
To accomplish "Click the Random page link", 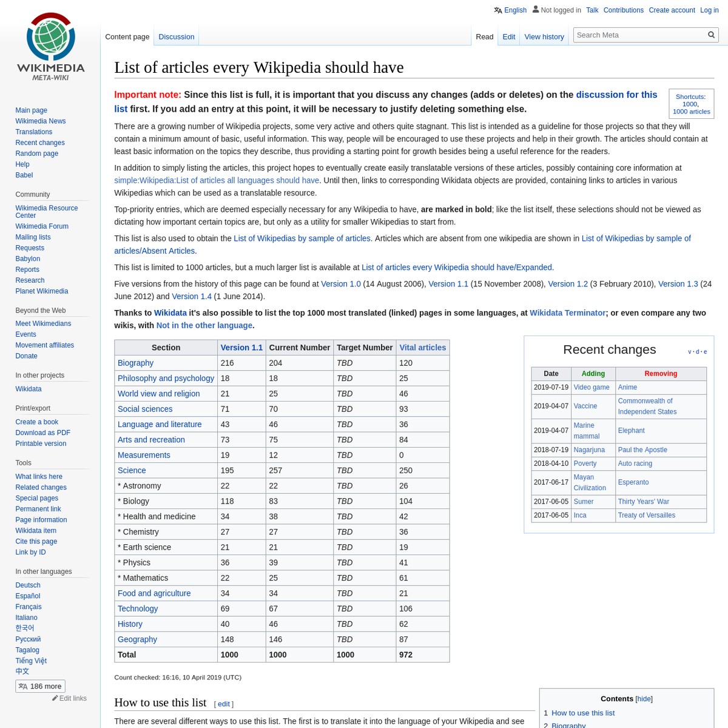I will click(x=37, y=153).
